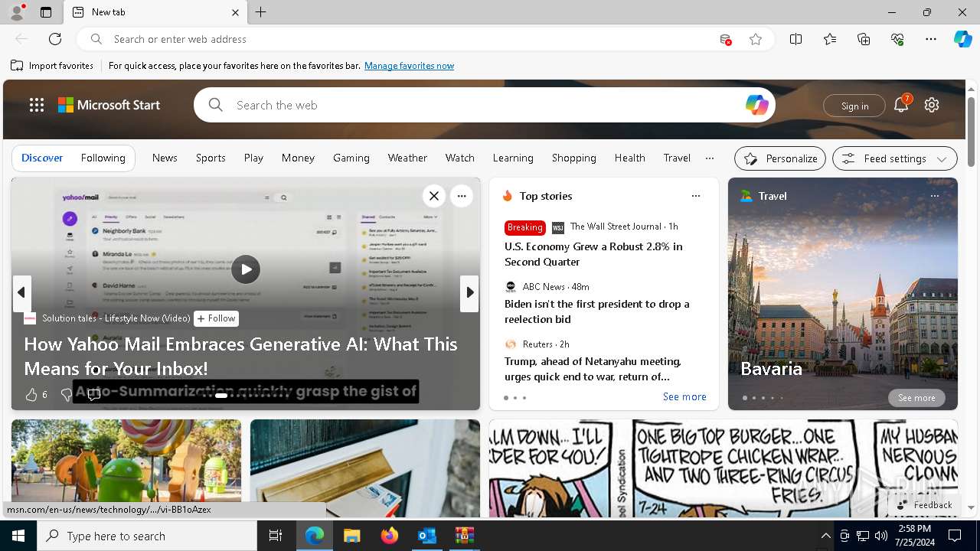Open File Explorer from taskbar
Screen dimensions: 980x551
(x=351, y=536)
